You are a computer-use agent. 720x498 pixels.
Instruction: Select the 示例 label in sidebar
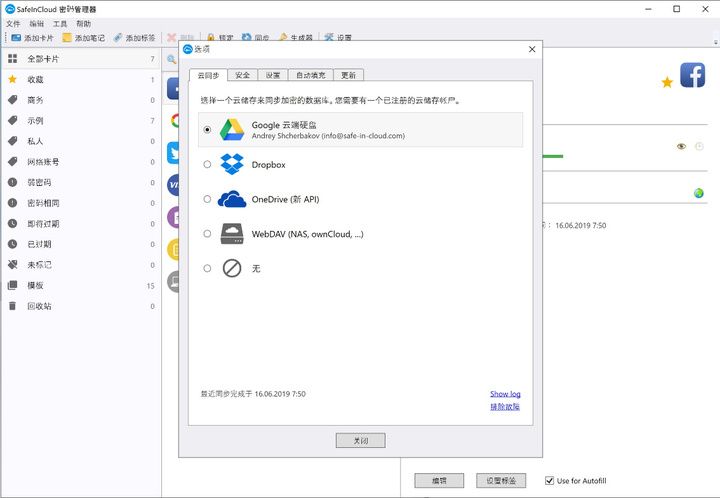click(81, 121)
